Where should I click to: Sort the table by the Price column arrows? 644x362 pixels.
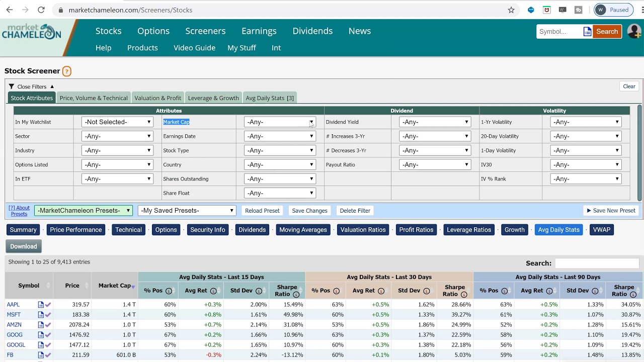(x=87, y=286)
